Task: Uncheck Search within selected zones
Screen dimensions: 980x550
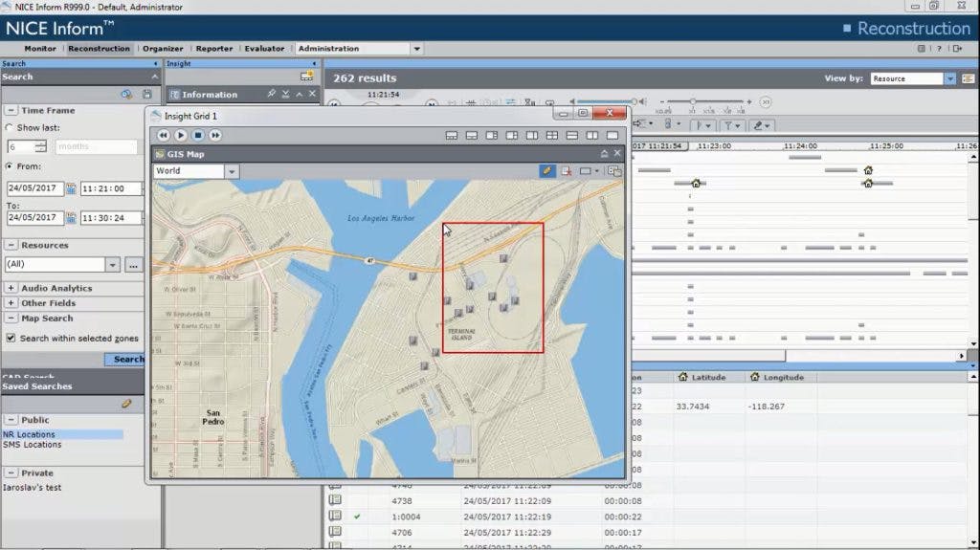Action: 11,338
